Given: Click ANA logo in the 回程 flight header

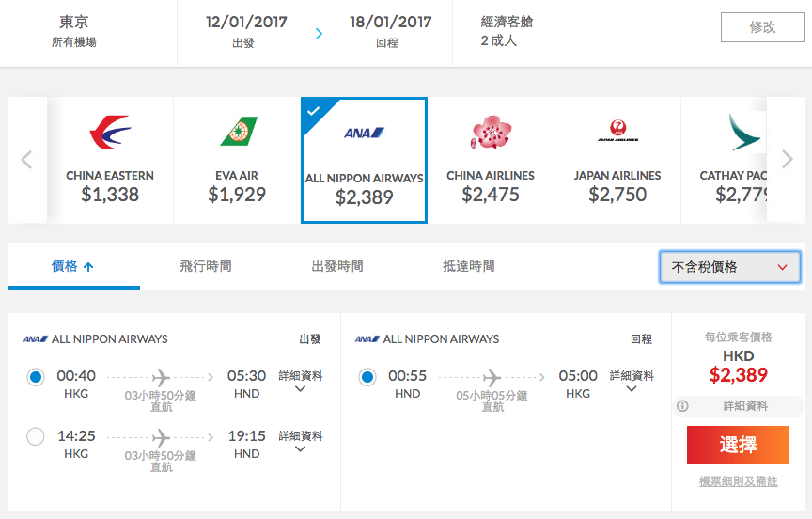Looking at the screenshot, I should coord(367,339).
